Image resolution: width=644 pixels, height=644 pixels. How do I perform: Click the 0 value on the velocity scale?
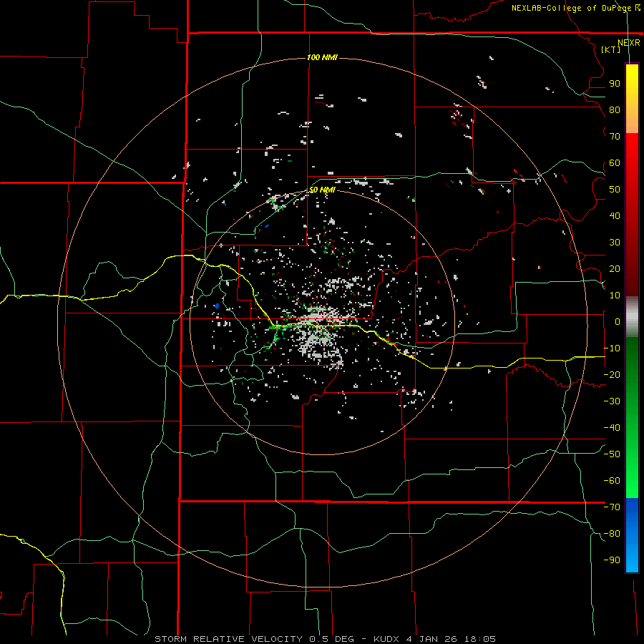(618, 322)
